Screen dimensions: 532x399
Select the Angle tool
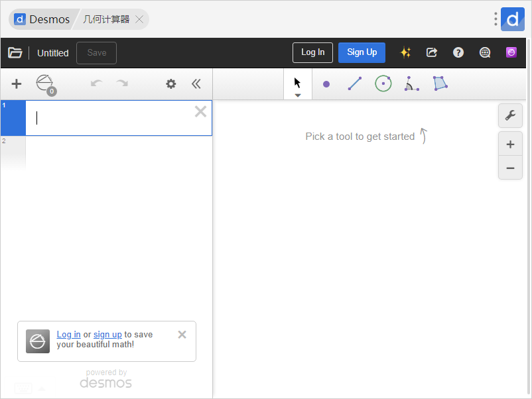[412, 84]
